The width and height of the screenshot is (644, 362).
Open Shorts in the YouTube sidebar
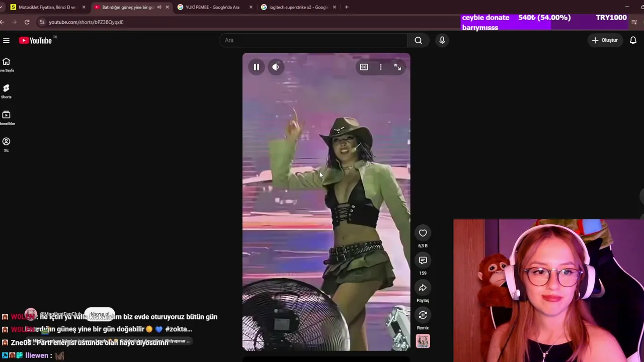pos(6,92)
